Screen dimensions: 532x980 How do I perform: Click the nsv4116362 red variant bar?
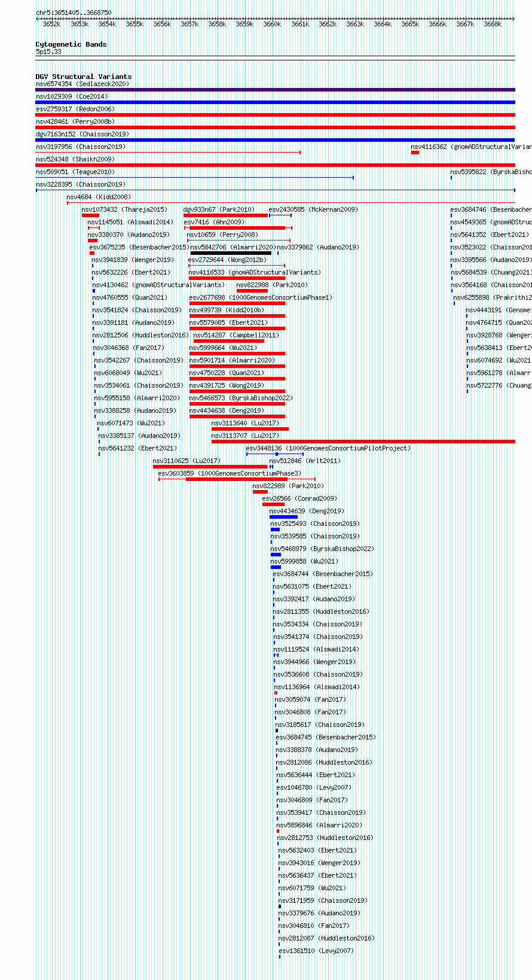coord(415,153)
